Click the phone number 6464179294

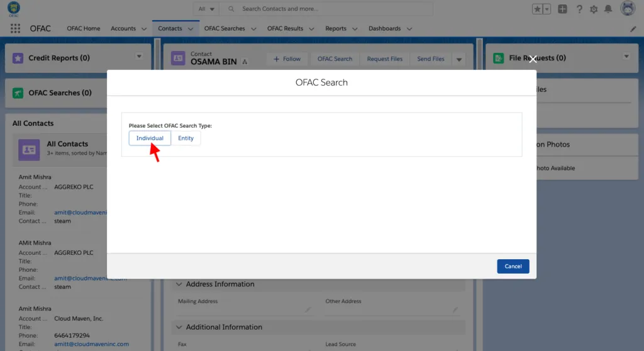[x=72, y=335]
